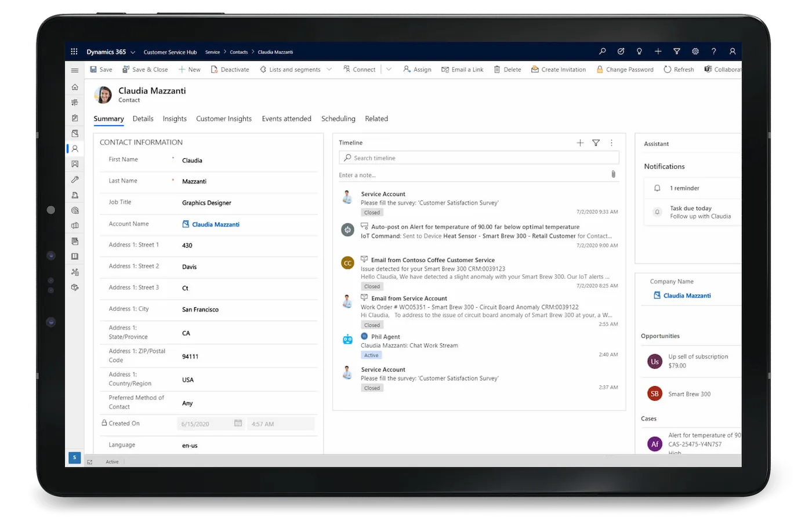The image size is (812, 531).
Task: Expand the Dynamics 365 dropdown chevron
Action: pos(133,52)
